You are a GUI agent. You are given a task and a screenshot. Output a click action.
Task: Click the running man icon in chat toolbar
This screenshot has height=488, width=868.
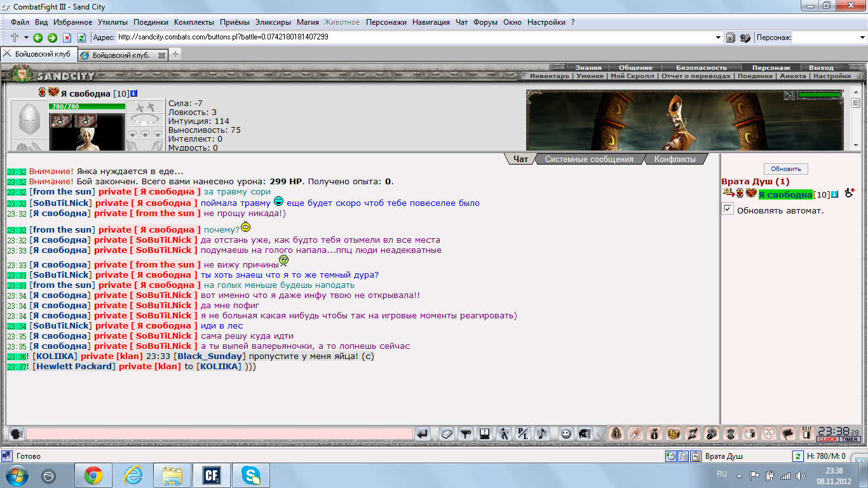pyautogui.click(x=503, y=434)
